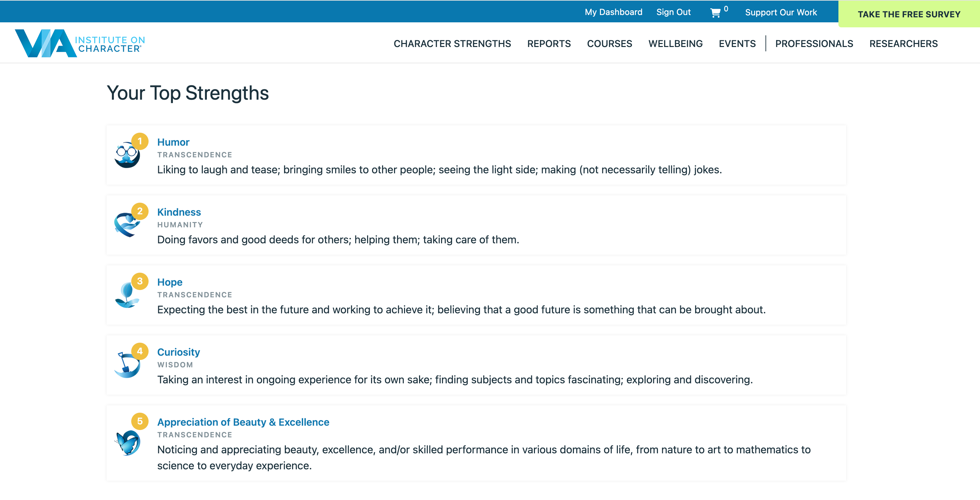Click the Humor description about laughing and teasing

click(439, 170)
